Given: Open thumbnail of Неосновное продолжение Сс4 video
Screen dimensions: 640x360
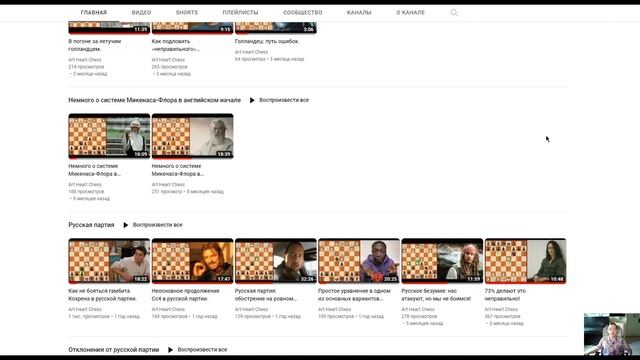Looking at the screenshot, I should [x=192, y=261].
